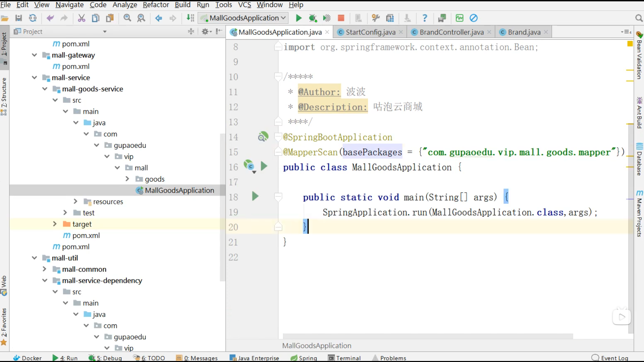
Task: Click the yellow warning indicator in the editor stripe
Action: [x=630, y=44]
